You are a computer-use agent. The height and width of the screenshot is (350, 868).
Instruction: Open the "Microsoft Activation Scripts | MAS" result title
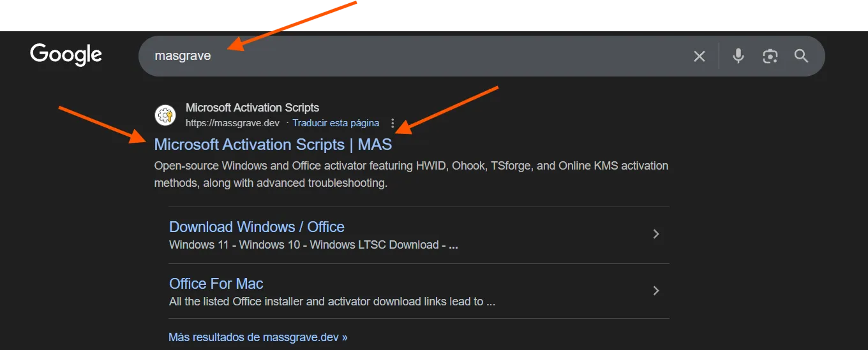point(273,145)
